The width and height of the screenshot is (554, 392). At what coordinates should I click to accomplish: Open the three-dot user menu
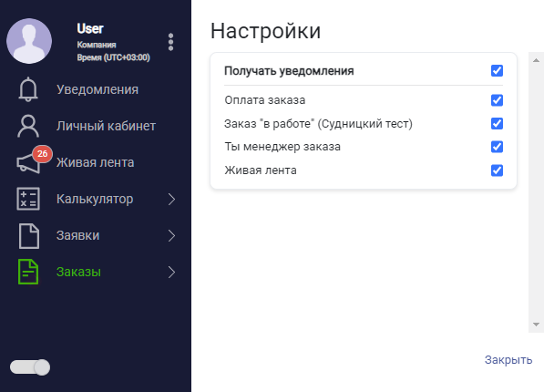pyautogui.click(x=170, y=42)
